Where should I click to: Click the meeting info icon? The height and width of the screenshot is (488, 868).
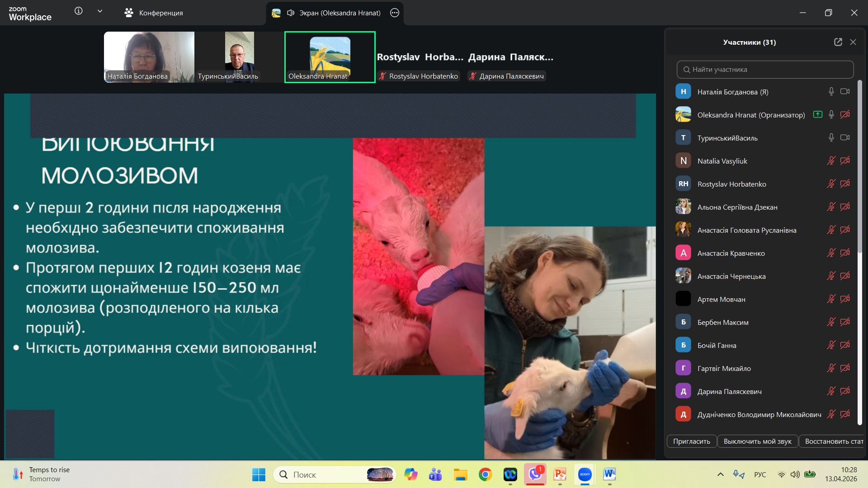tap(79, 11)
